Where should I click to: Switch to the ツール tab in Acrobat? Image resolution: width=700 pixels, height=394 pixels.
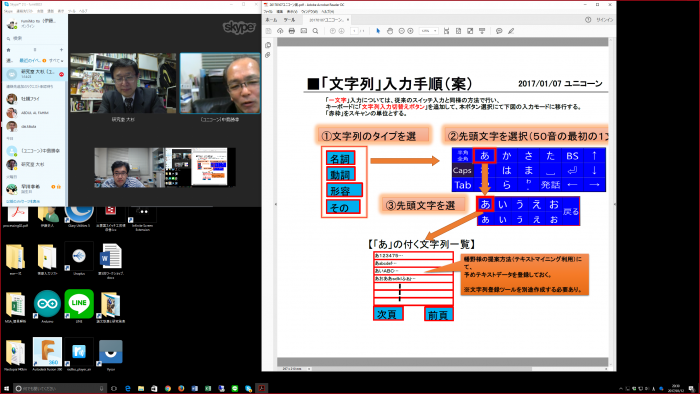[x=289, y=20]
